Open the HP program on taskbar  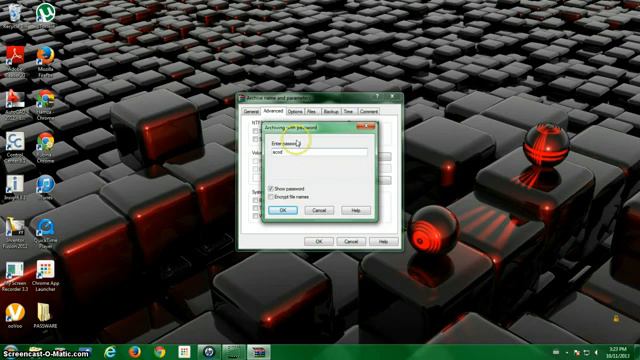point(209,352)
